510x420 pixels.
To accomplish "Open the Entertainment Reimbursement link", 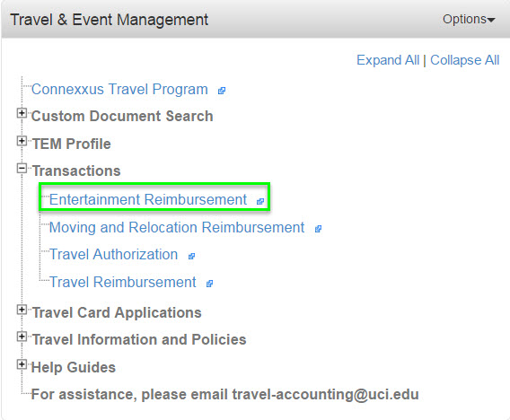I will click(x=148, y=199).
